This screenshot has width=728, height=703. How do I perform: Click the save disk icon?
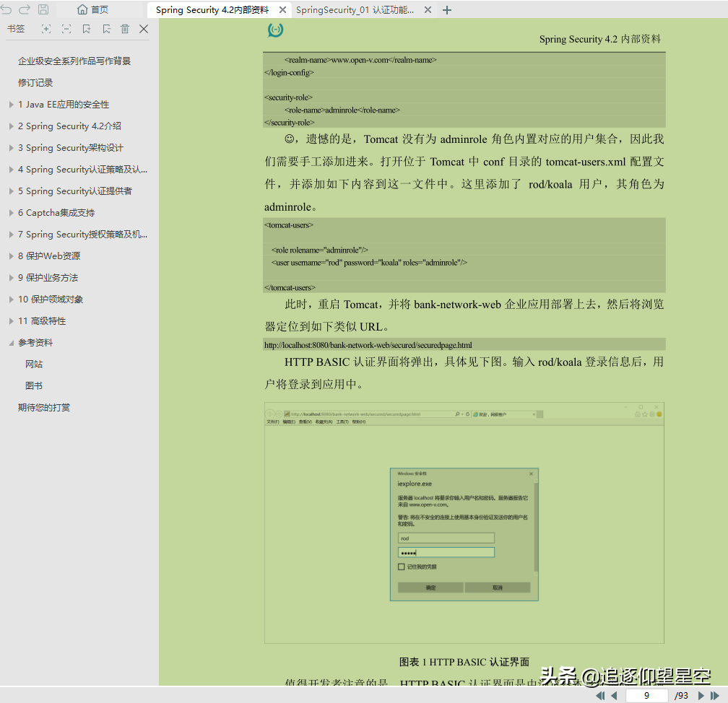[43, 9]
